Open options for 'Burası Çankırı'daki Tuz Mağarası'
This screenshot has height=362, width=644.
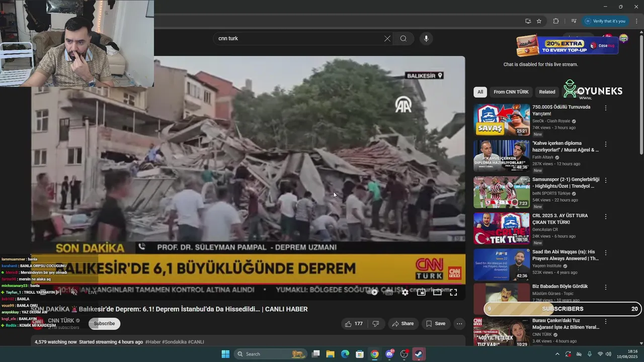606,321
